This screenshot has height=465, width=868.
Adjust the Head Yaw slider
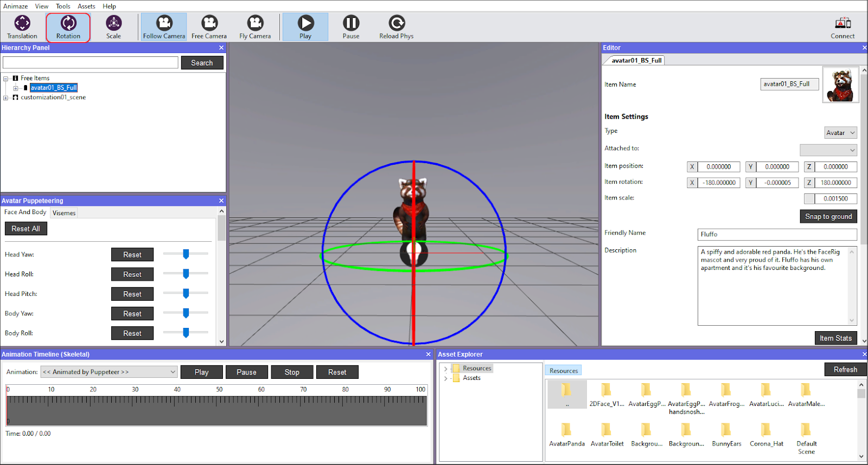(x=186, y=254)
